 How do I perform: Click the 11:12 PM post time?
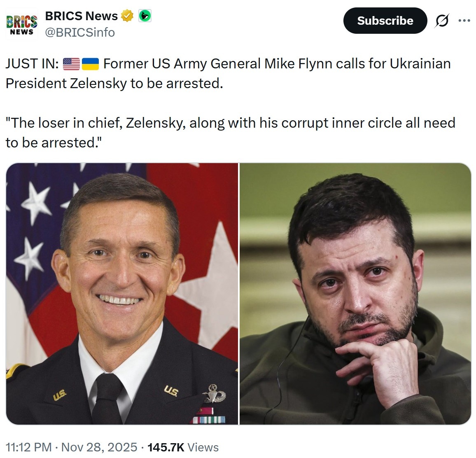click(x=29, y=447)
